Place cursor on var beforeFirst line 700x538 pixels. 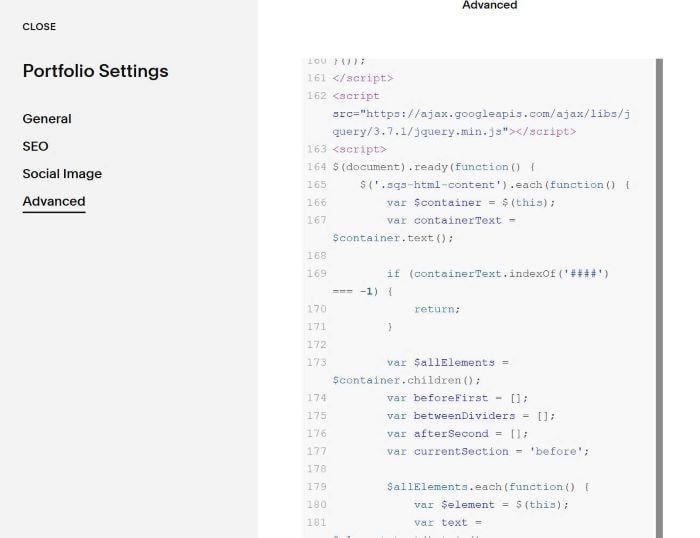457,398
